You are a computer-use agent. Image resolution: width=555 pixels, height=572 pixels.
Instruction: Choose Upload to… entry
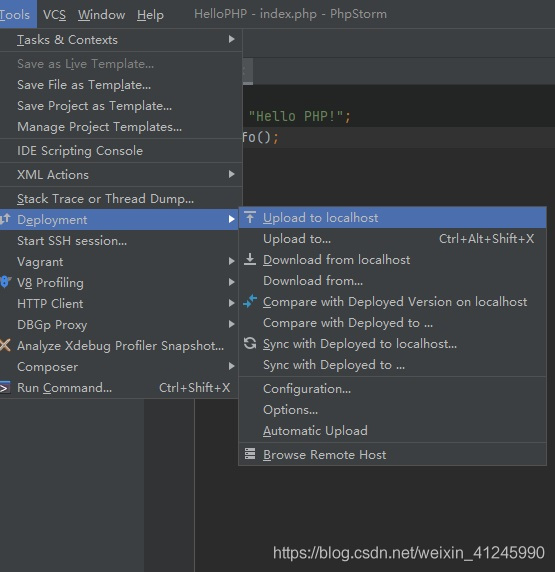click(392, 239)
